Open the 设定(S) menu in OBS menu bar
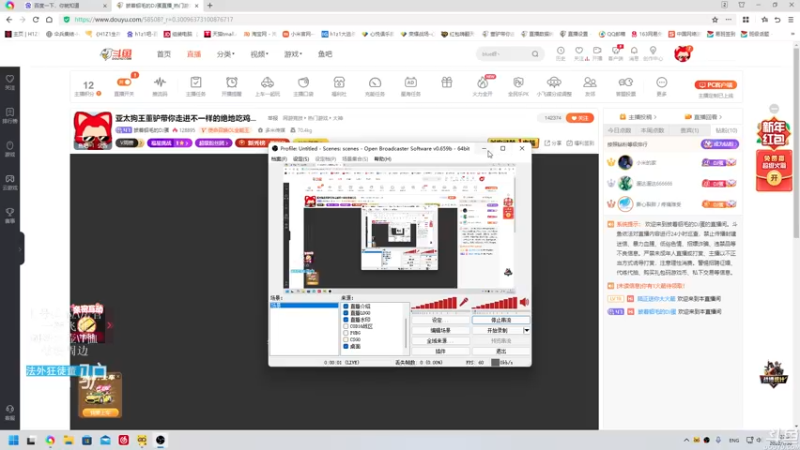The image size is (800, 450). (x=301, y=159)
